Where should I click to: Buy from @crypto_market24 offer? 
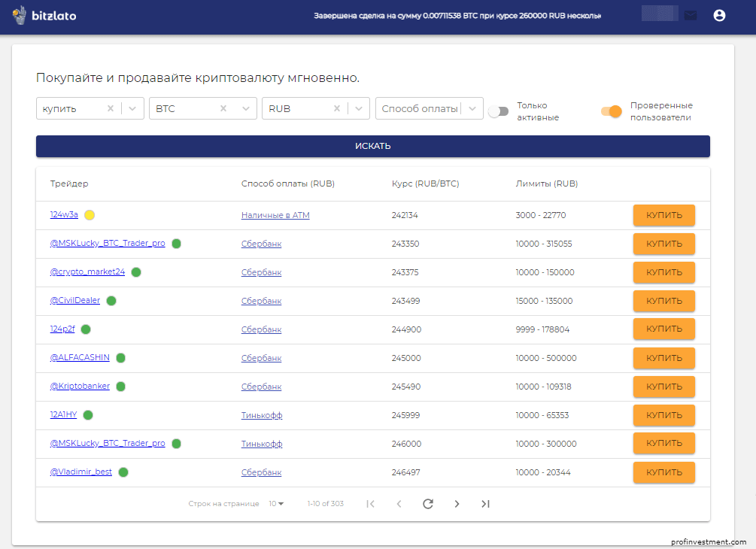coord(664,272)
